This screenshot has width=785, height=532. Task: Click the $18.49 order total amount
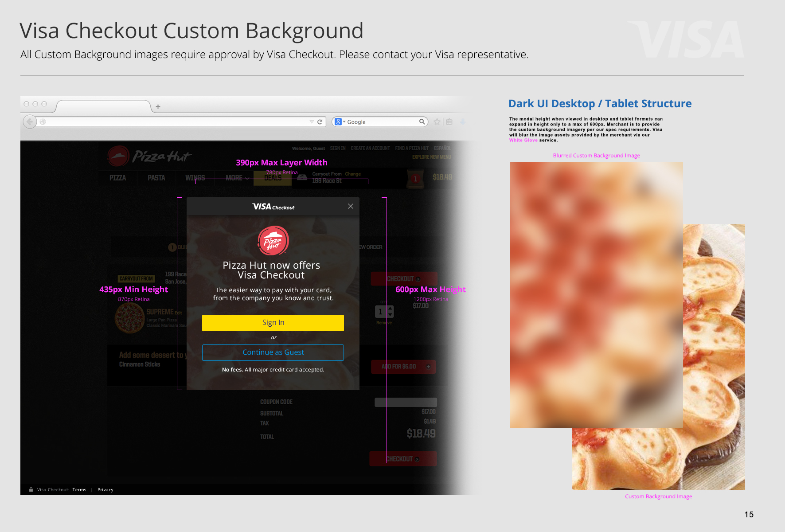[421, 434]
